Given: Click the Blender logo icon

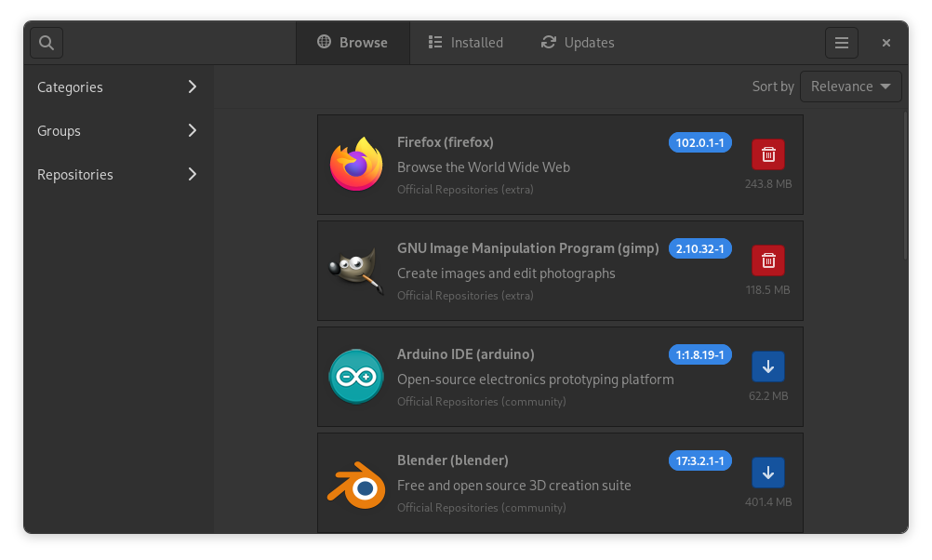Looking at the screenshot, I should [x=356, y=485].
